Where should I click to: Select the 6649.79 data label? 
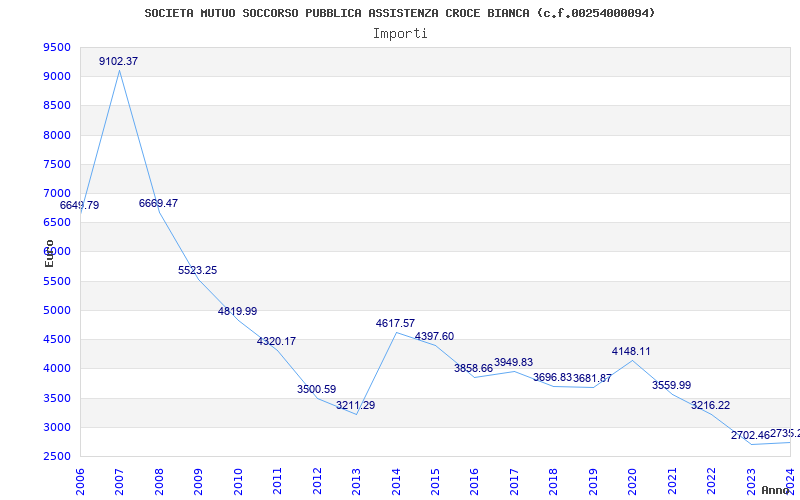80,206
